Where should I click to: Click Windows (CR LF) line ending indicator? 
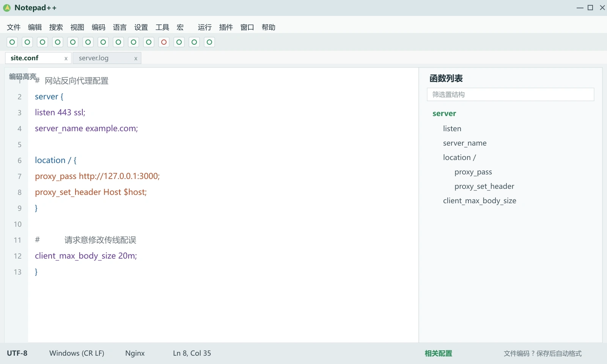tap(77, 353)
